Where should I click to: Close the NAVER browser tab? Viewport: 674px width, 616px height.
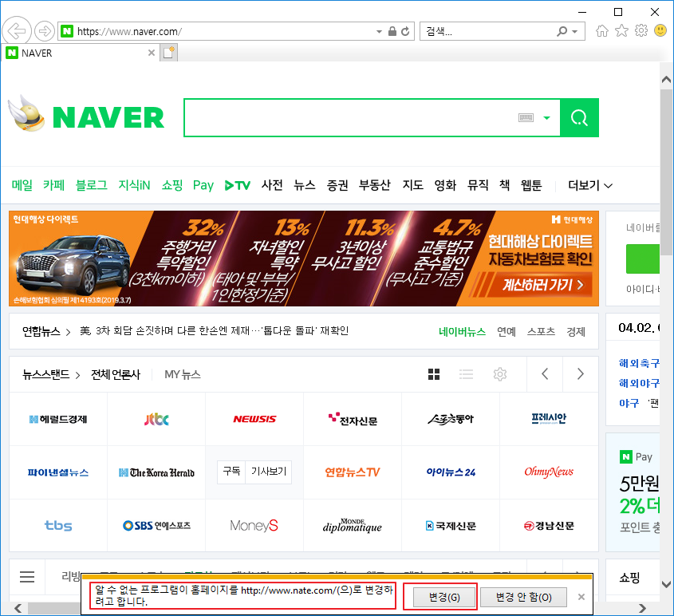click(x=152, y=53)
